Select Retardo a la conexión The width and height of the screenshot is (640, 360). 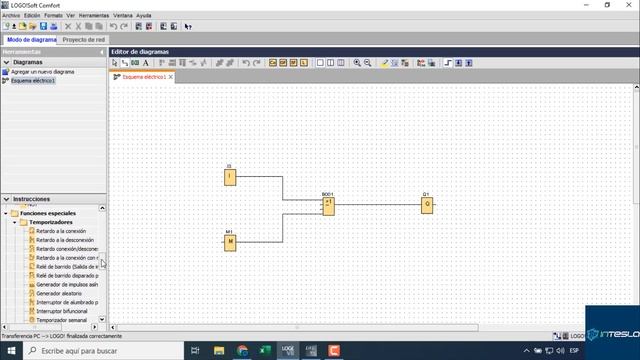pos(61,231)
